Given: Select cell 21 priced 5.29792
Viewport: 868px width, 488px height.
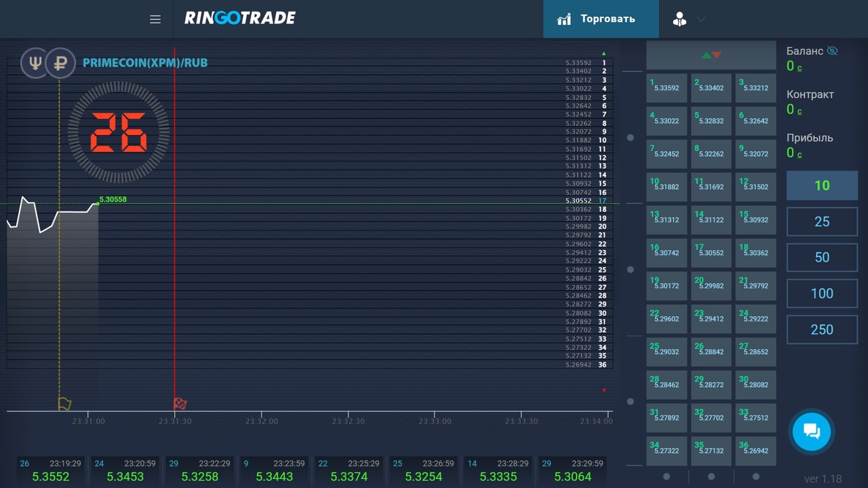Looking at the screenshot, I should click(x=755, y=286).
